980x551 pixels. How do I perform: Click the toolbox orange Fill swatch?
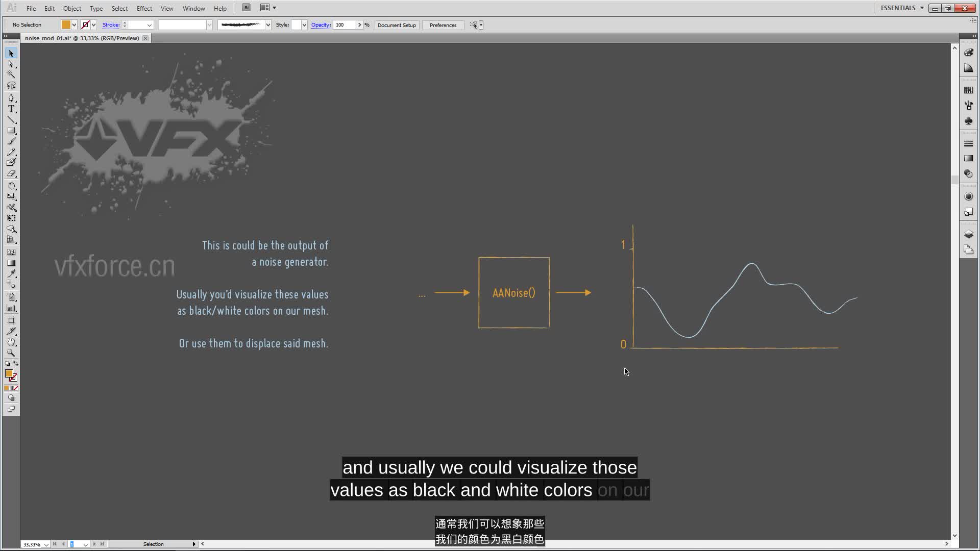pos(9,373)
